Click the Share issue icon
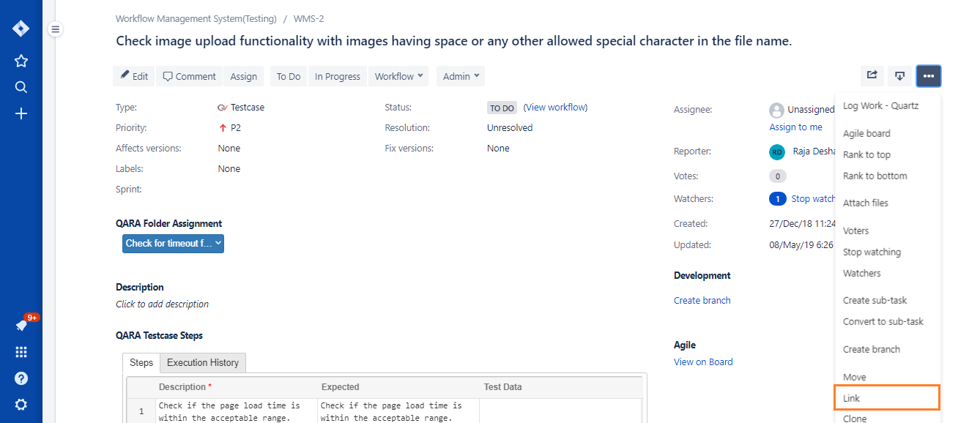This screenshot has height=423, width=980. click(x=872, y=76)
